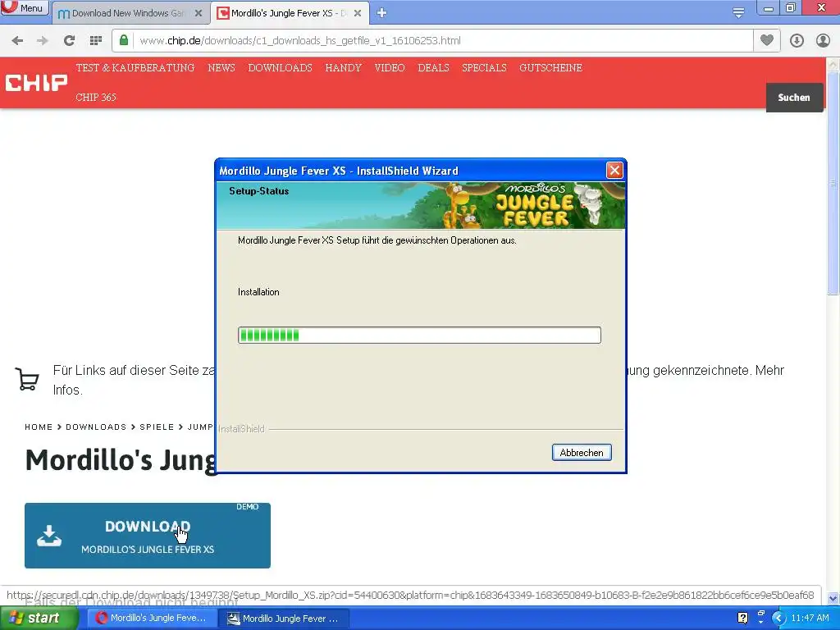Image resolution: width=840 pixels, height=630 pixels.
Task: Open a new browser tab with plus icon
Action: point(381,13)
